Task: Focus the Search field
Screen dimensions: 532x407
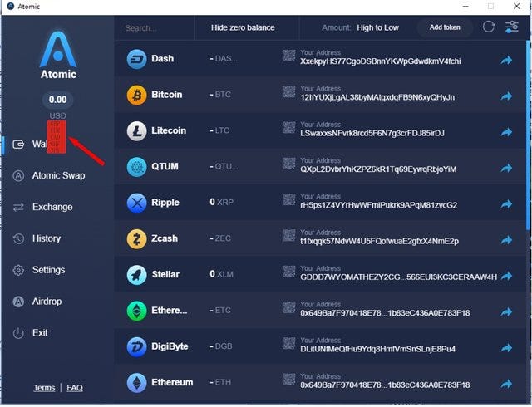Action: 155,27
